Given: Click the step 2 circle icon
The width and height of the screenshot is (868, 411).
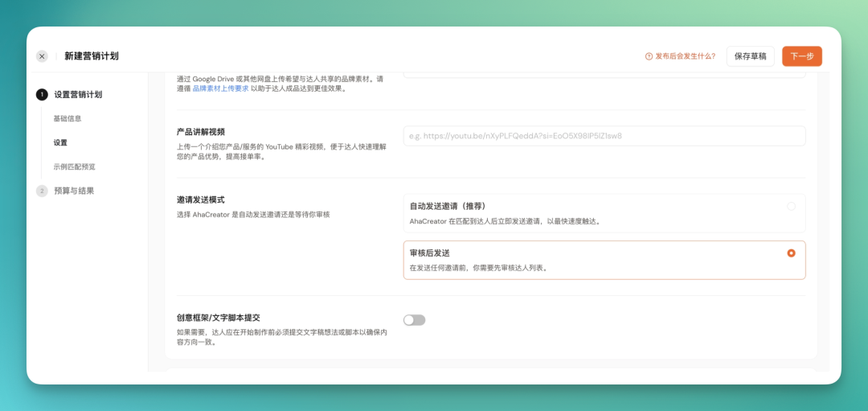Looking at the screenshot, I should [42, 191].
